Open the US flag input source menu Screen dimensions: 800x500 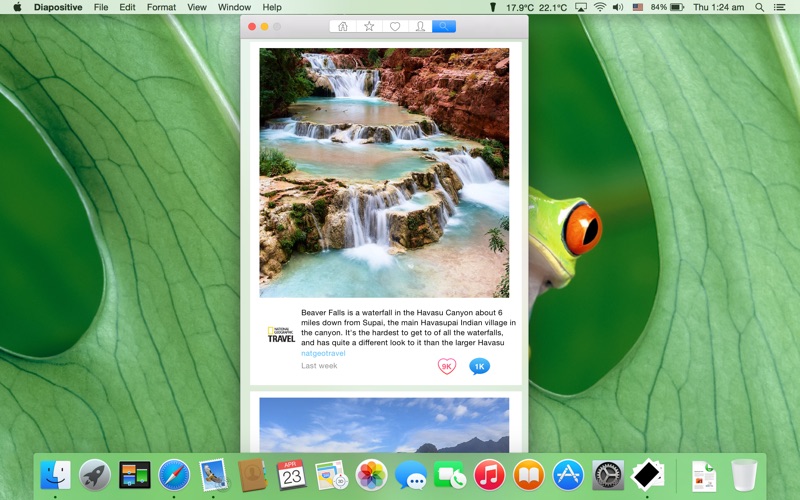(638, 7)
